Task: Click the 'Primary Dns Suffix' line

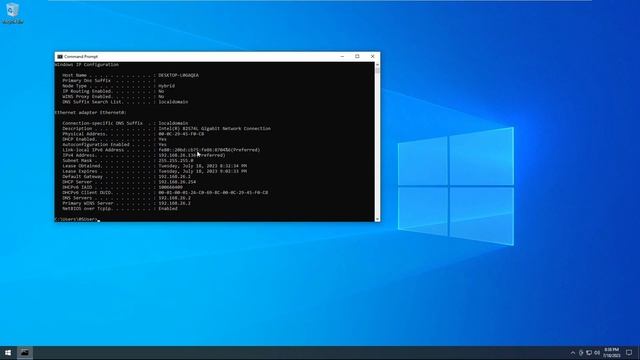Action: (x=109, y=80)
